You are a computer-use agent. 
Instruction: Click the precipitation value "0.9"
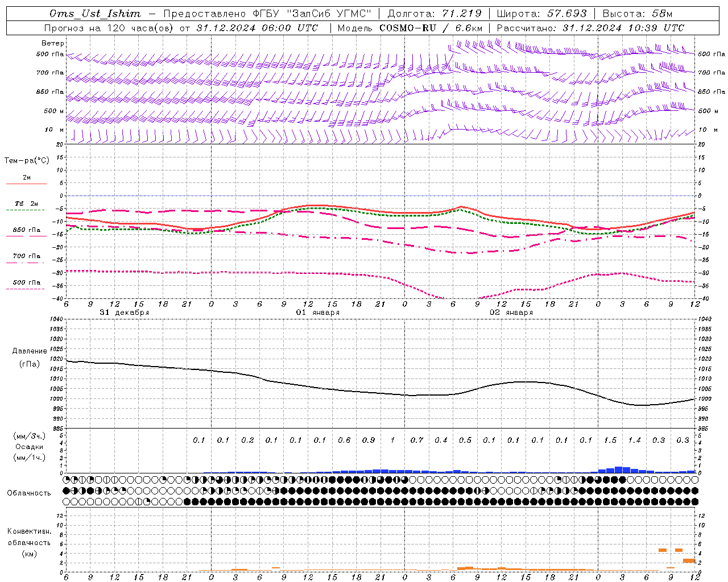click(369, 440)
